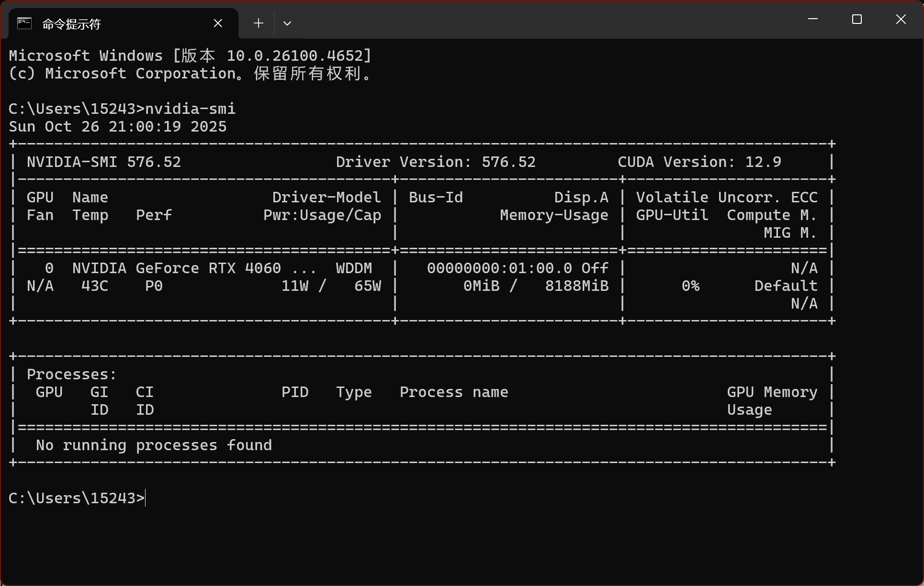The width and height of the screenshot is (924, 586).
Task: Expand the new tab profile dropdown
Action: point(287,23)
